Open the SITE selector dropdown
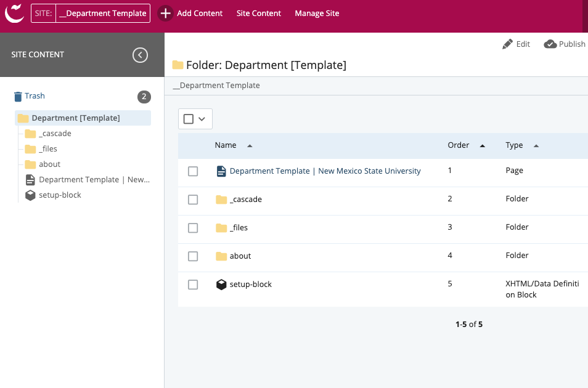Screen dimensions: 588x388 (x=91, y=13)
